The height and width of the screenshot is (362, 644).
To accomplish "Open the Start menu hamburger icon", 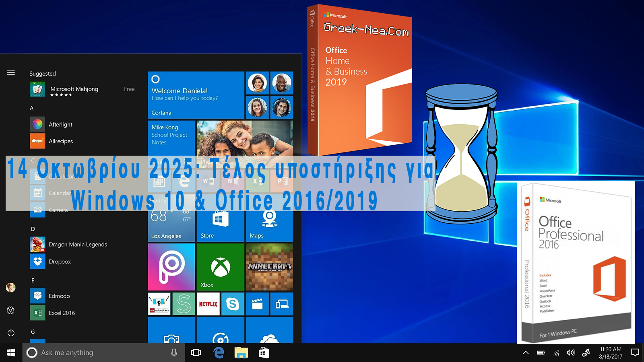I will (11, 73).
